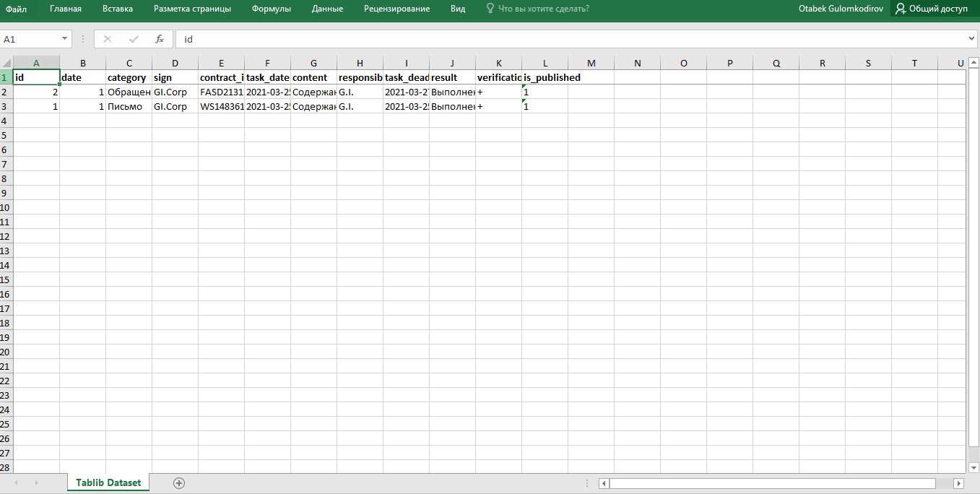Open the Insert Function dialog
The image size is (980, 494).
click(x=159, y=39)
